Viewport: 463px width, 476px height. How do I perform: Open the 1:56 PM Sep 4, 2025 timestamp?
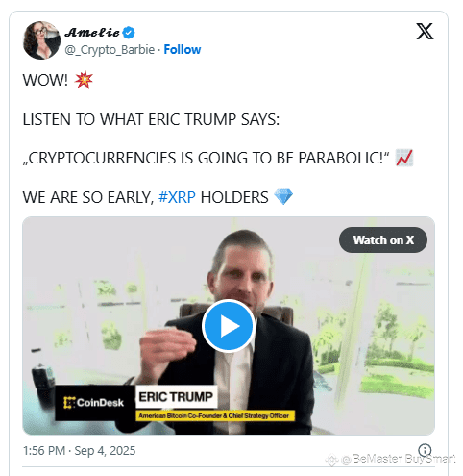pos(79,451)
